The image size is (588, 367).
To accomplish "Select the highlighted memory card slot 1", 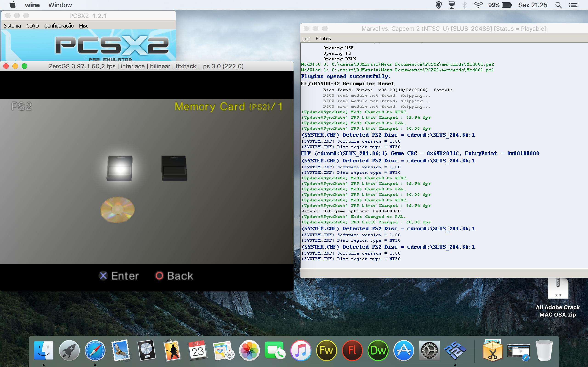I will pos(119,168).
